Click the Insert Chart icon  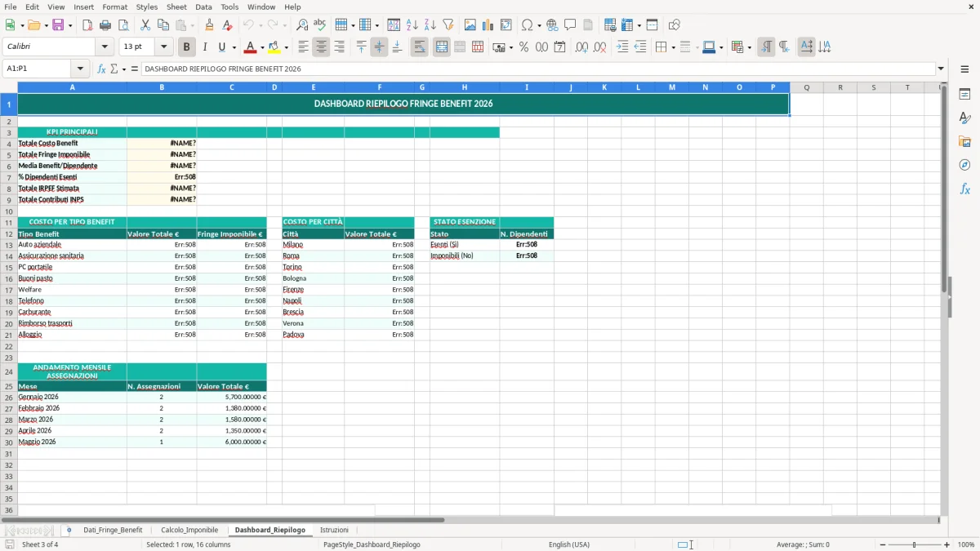pos(488,25)
